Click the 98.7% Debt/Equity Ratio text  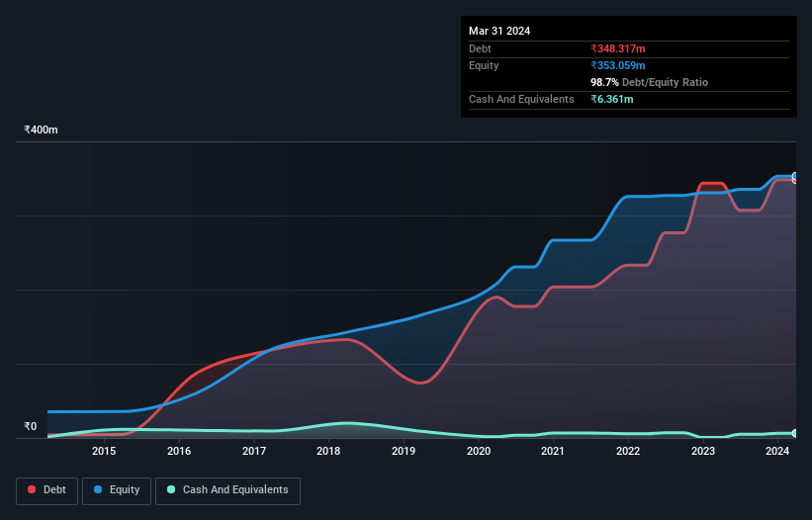650,82
